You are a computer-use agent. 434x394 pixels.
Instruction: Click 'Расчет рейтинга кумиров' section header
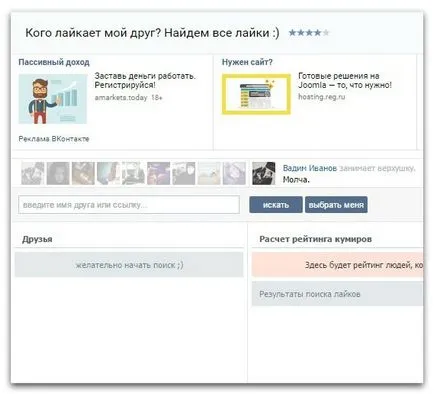click(315, 239)
